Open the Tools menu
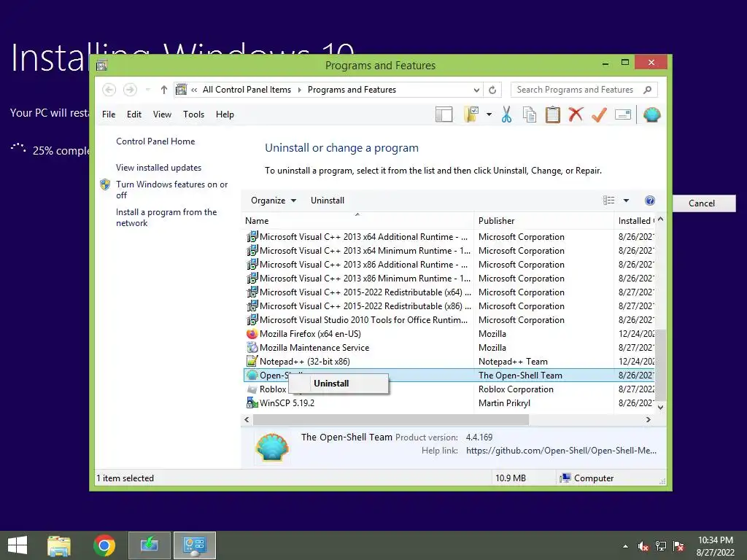This screenshot has height=560, width=747. pos(193,114)
